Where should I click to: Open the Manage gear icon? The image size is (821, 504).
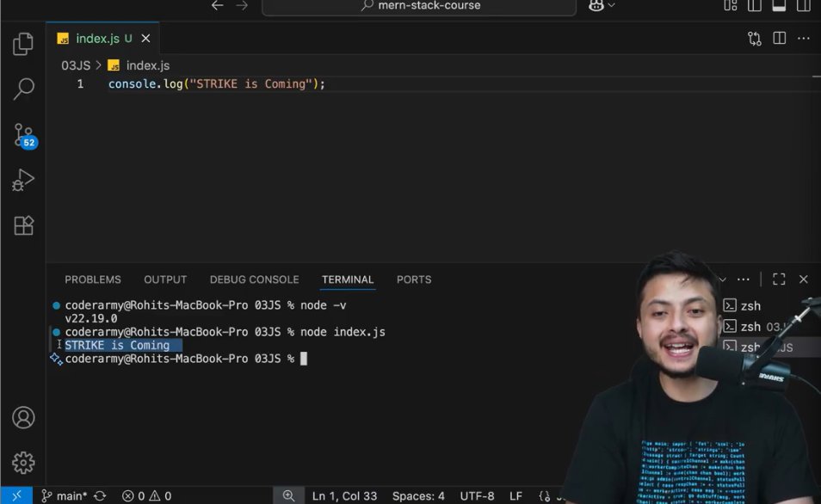23,463
